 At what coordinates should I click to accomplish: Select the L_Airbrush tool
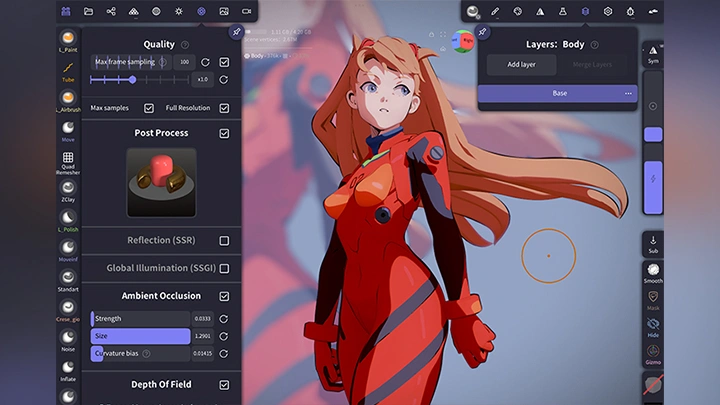pos(68,101)
